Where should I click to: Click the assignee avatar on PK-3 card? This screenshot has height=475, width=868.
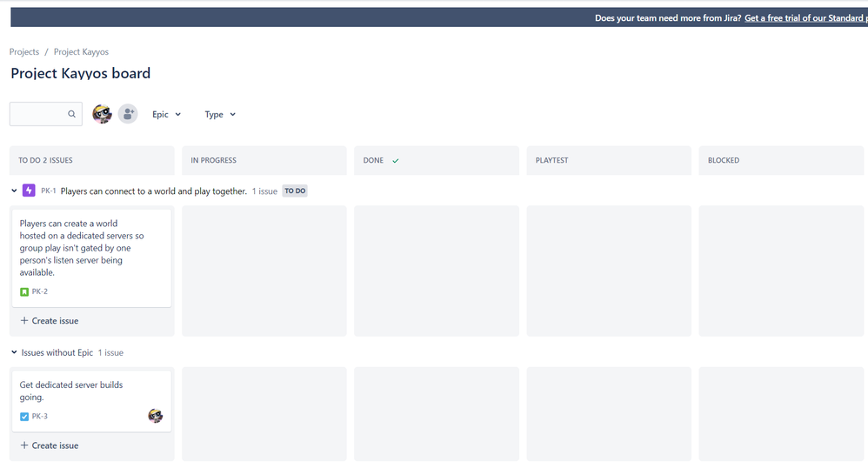(156, 416)
